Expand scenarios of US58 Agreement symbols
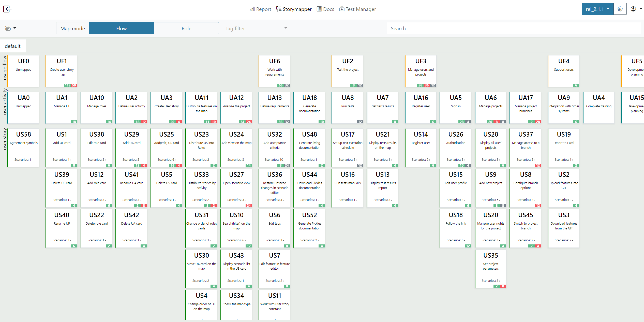 pyautogui.click(x=24, y=160)
